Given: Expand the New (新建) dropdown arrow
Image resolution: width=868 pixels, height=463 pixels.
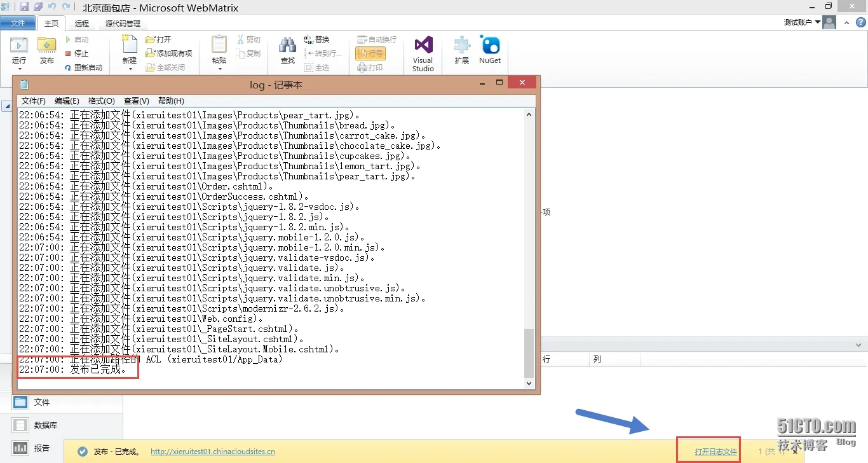Looking at the screenshot, I should (x=130, y=69).
